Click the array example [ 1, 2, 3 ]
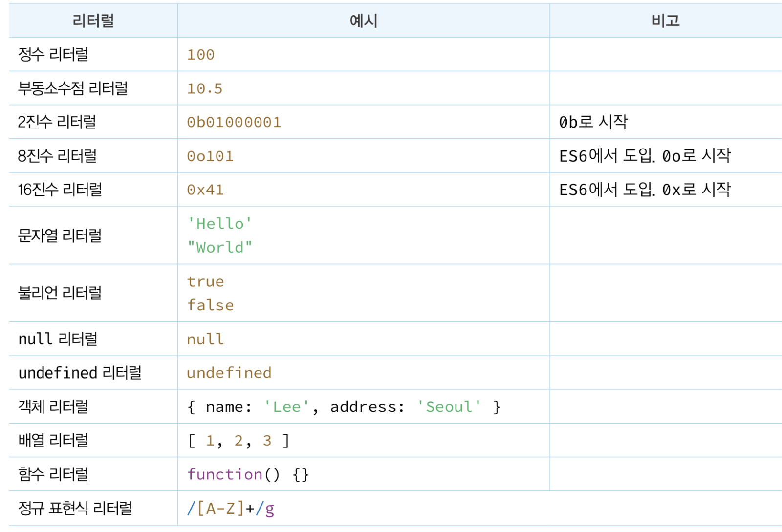Screen dimensions: 782x532 point(239,441)
